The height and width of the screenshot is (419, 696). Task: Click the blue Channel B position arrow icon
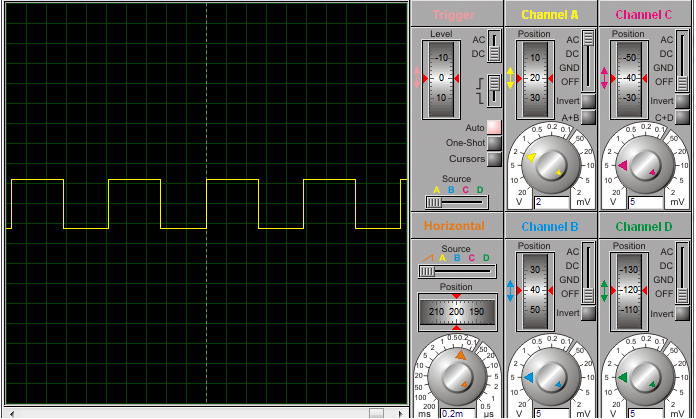click(x=510, y=291)
